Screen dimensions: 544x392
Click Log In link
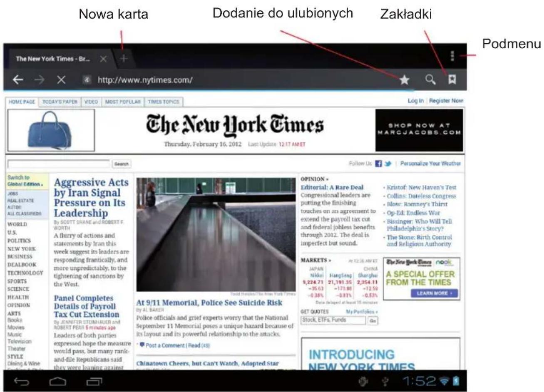click(415, 101)
